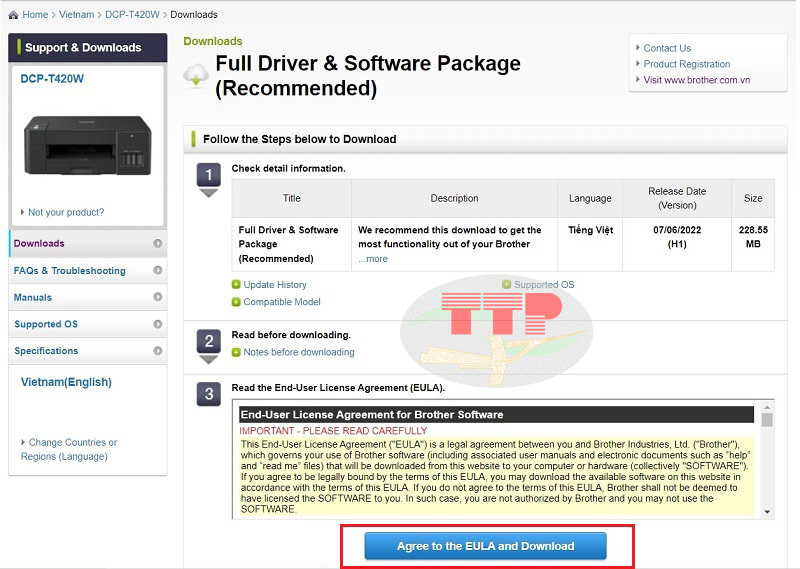This screenshot has height=569, width=800.
Task: Expand Notes before downloading
Action: point(299,352)
